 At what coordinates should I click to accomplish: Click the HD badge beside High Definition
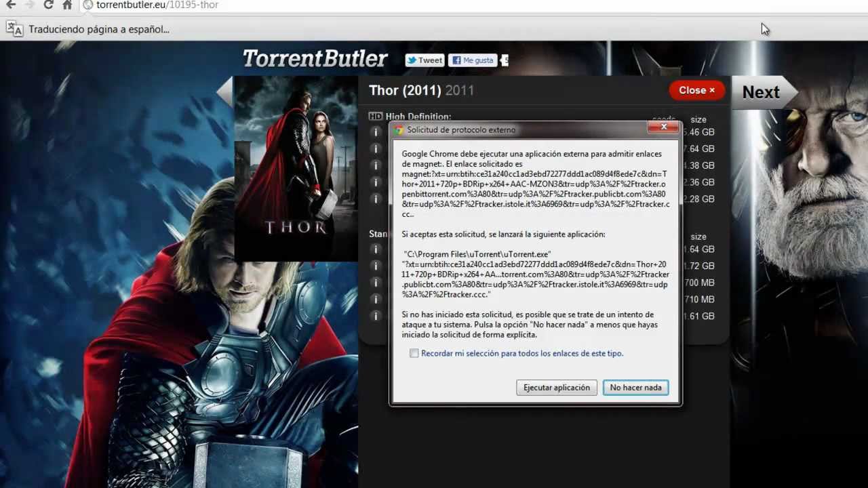(x=376, y=117)
